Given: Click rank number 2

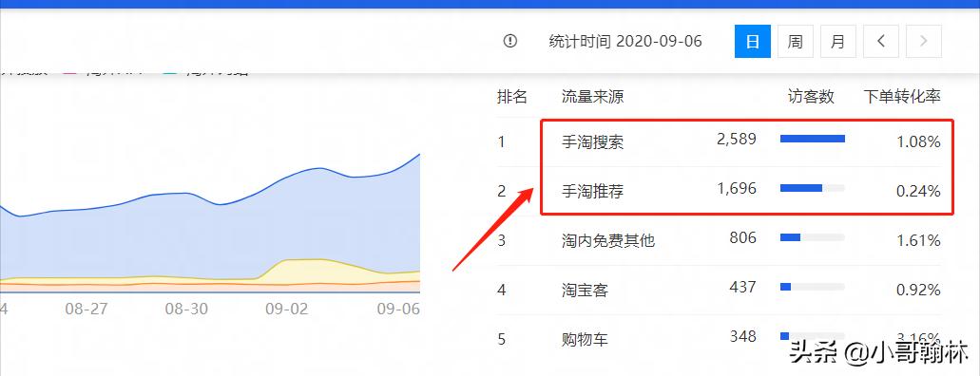Looking at the screenshot, I should pos(501,191).
